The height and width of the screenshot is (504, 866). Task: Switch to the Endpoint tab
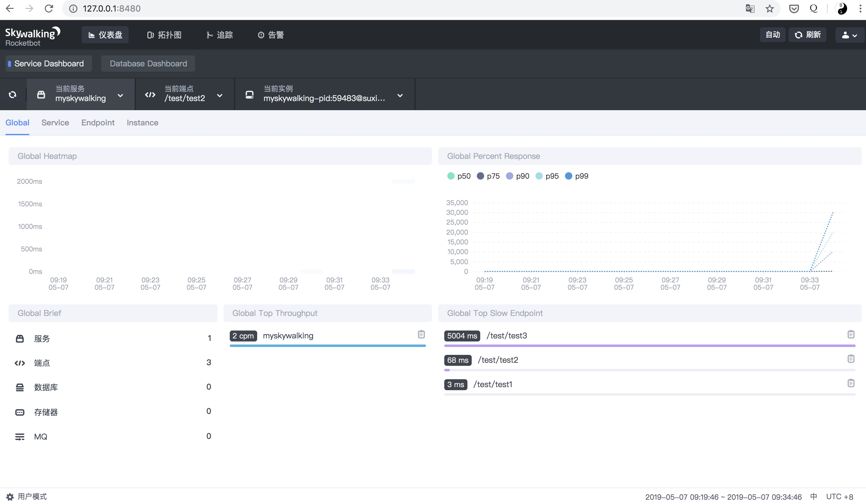point(98,123)
